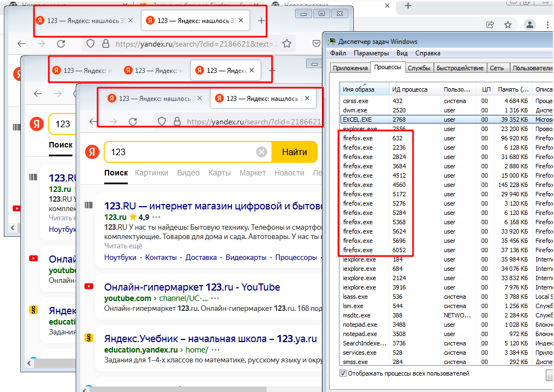
Task: Open the 'Видеокарты' link under the 123.ru result
Action: click(246, 257)
